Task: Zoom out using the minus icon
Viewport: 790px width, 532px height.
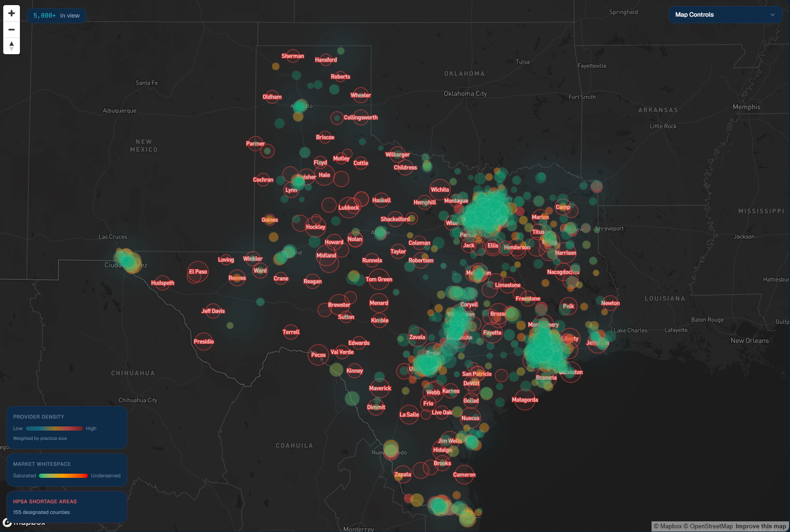Action: point(11,29)
